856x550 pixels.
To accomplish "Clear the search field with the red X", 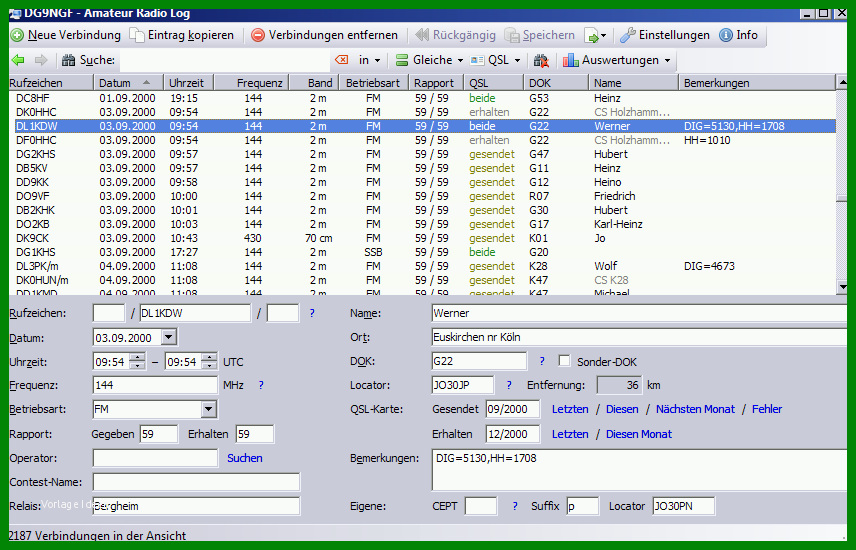I will [x=342, y=60].
